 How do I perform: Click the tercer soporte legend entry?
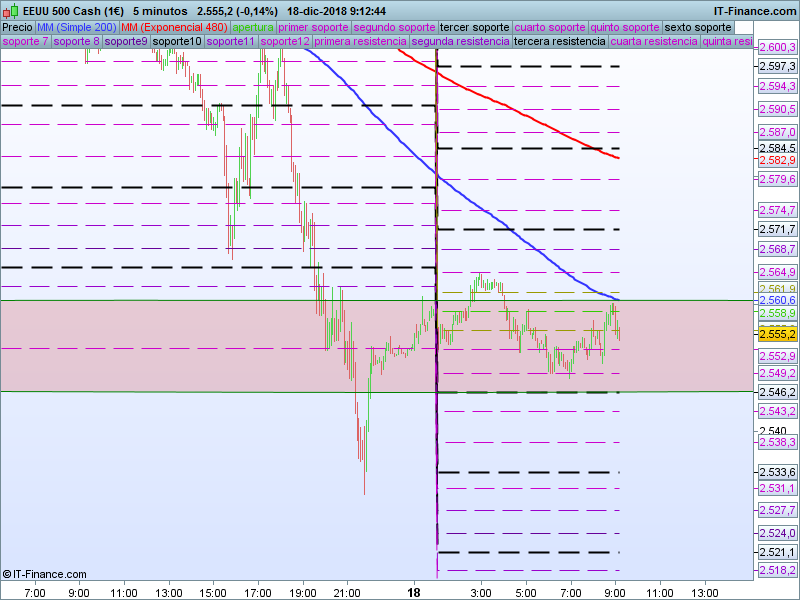[x=474, y=27]
